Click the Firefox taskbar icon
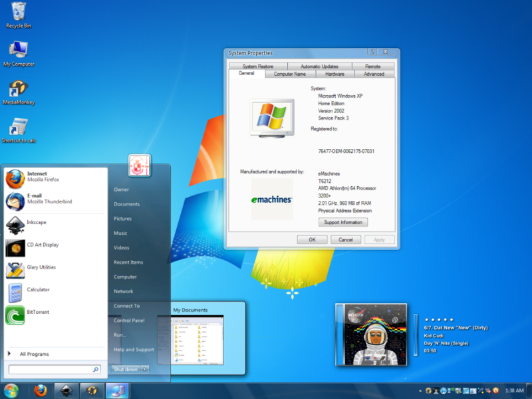Image resolution: width=532 pixels, height=399 pixels. 41,390
